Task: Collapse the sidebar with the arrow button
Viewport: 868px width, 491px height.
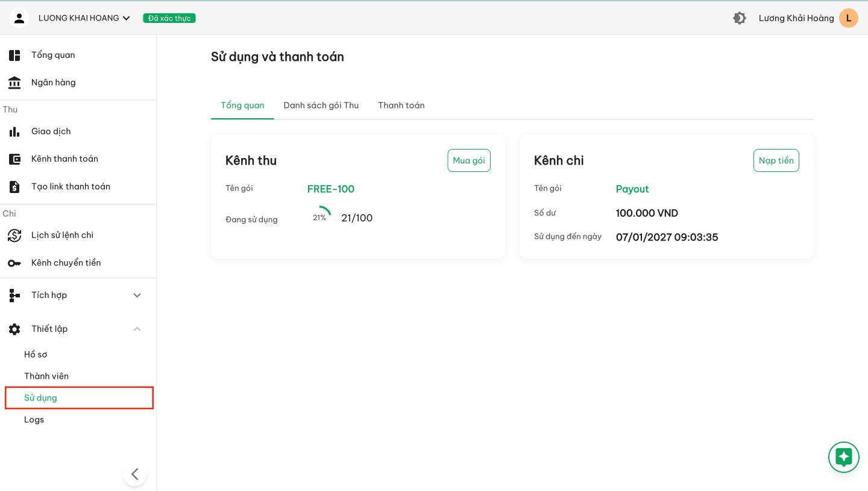Action: tap(134, 474)
